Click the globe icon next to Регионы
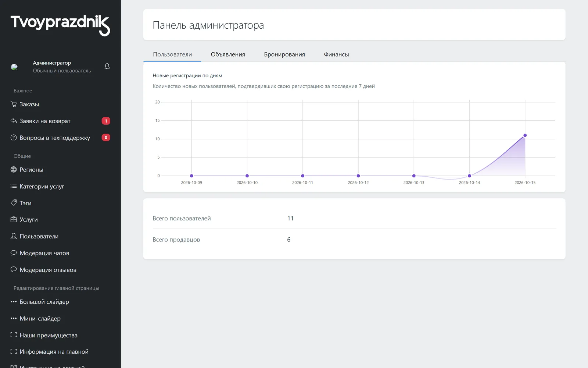The width and height of the screenshot is (588, 368). coord(14,170)
